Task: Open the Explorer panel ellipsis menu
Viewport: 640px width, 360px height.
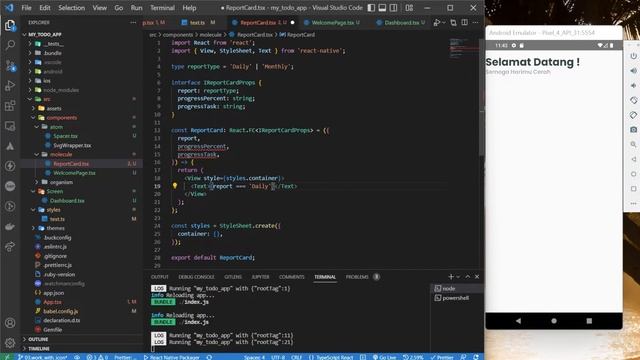Action: point(133,22)
